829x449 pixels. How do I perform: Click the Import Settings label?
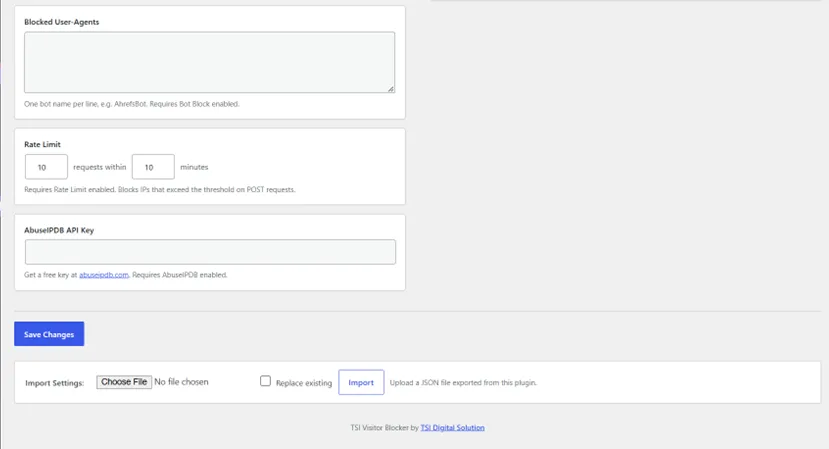click(54, 383)
